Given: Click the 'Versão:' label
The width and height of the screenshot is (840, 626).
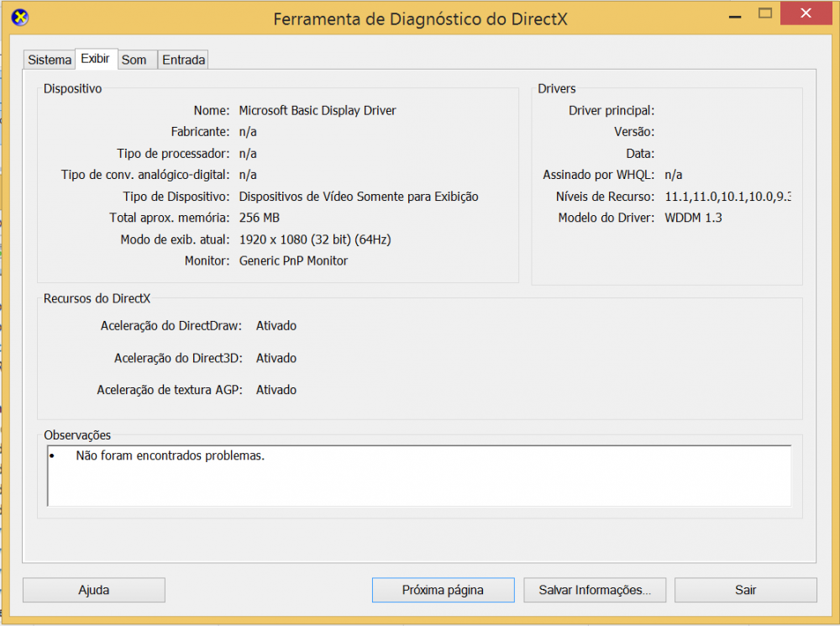Looking at the screenshot, I should click(x=634, y=132).
